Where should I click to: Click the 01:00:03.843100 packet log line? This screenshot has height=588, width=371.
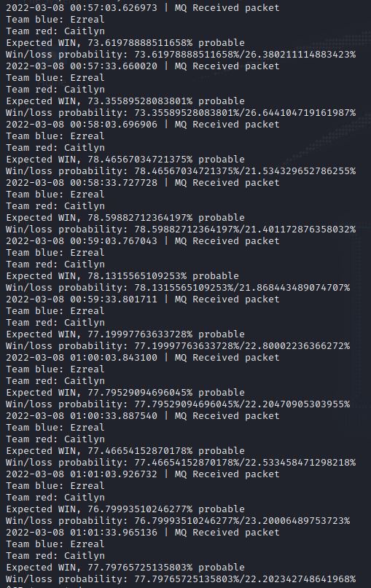pyautogui.click(x=143, y=358)
